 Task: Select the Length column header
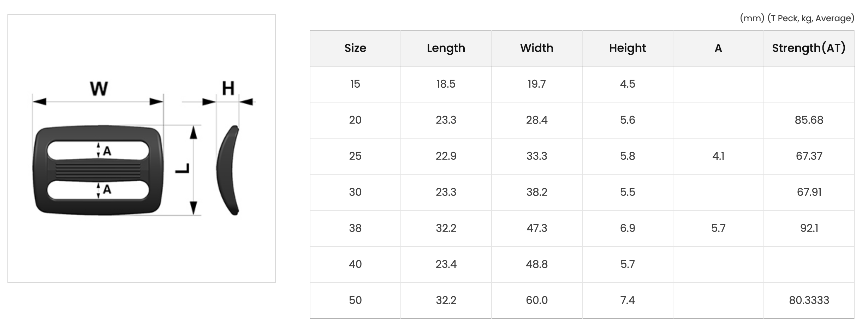(x=446, y=48)
